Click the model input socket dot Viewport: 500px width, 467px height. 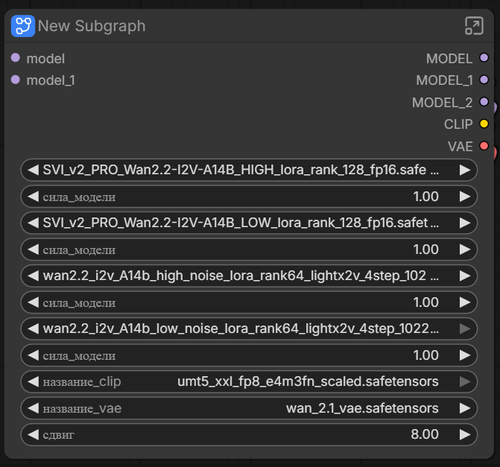(x=15, y=58)
